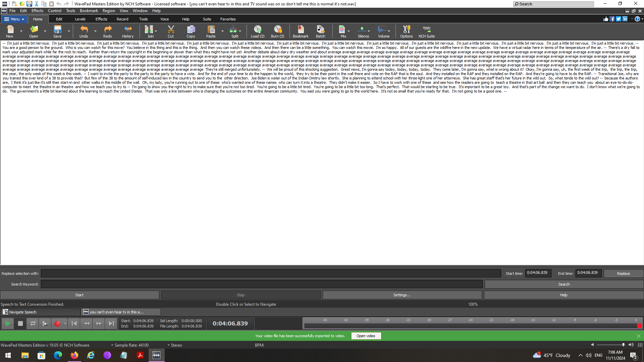The image size is (644, 362).
Task: Open the Bookmark menu
Action: coord(89,11)
